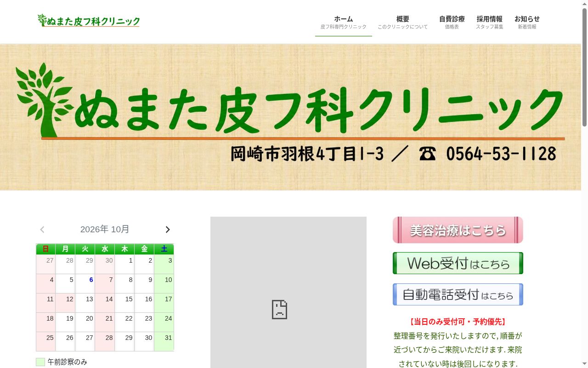Open the 概要 menu item
This screenshot has width=588, height=368.
tap(403, 22)
